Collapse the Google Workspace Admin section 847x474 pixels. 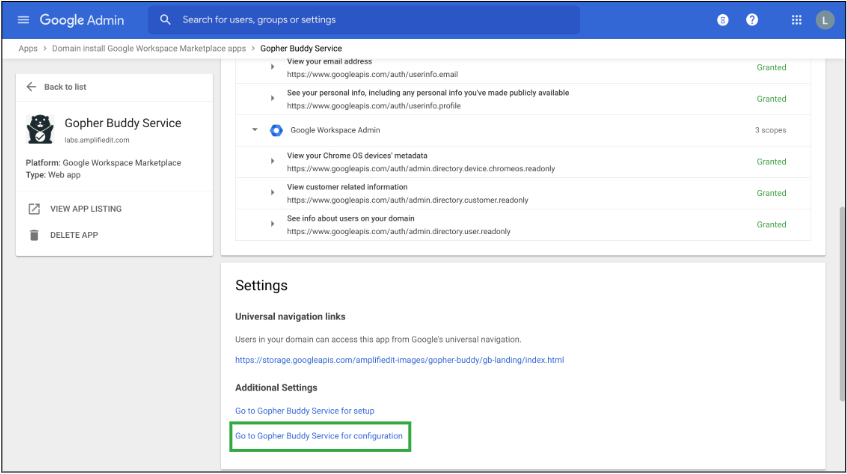point(254,130)
